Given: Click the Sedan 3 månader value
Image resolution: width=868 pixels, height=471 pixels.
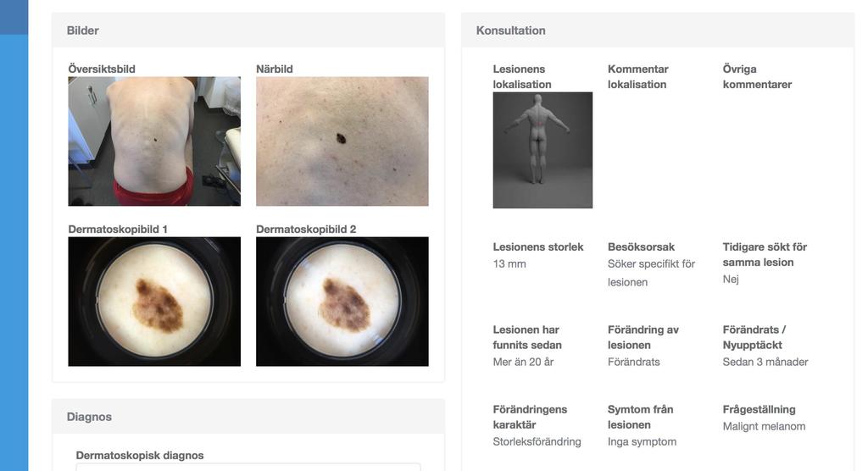Looking at the screenshot, I should pos(765,362).
